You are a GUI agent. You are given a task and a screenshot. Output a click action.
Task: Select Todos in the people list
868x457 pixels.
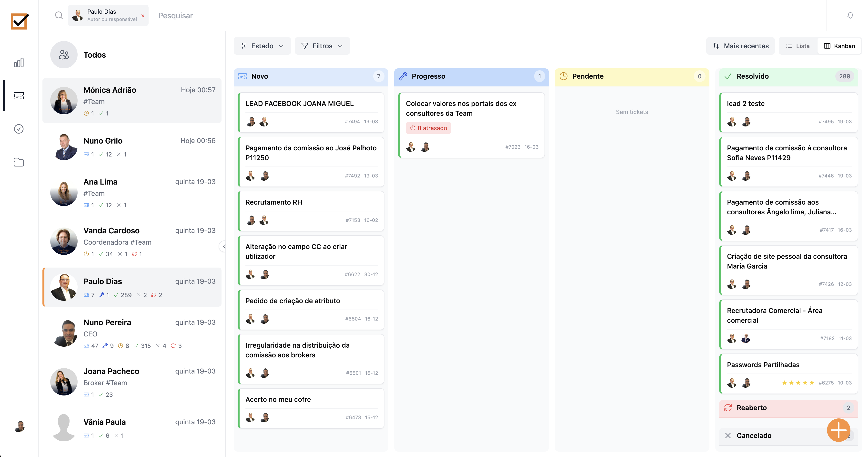pos(94,55)
